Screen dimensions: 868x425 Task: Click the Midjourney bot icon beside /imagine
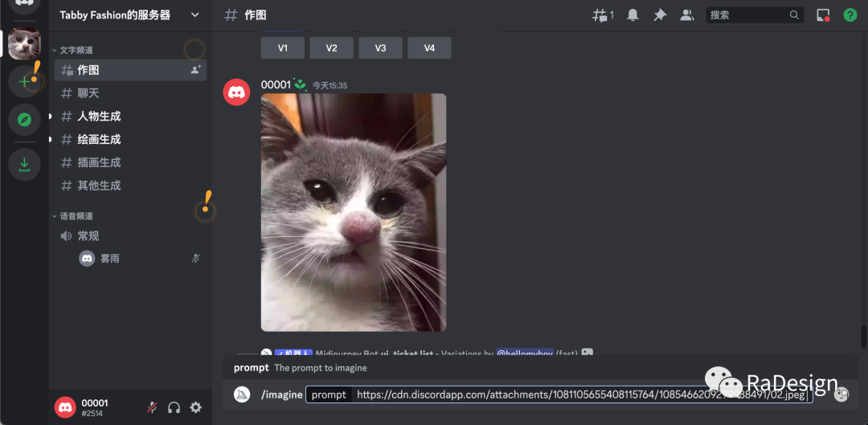[x=242, y=394]
